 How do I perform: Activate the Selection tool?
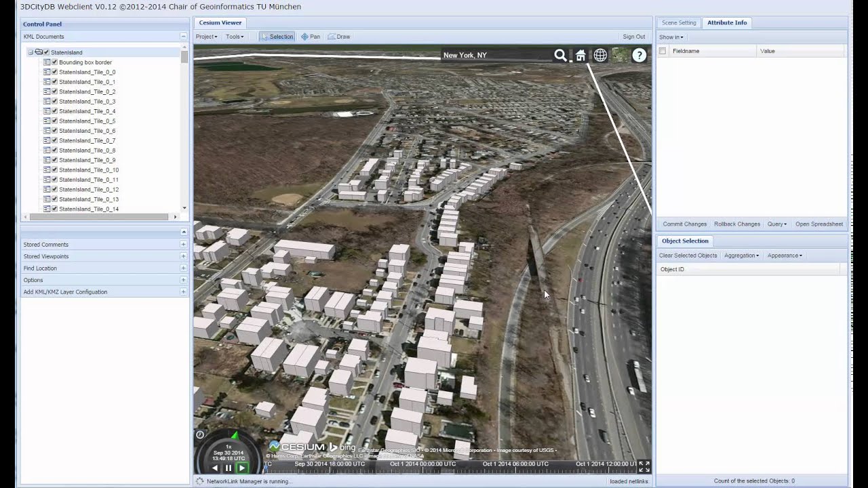[x=277, y=37]
